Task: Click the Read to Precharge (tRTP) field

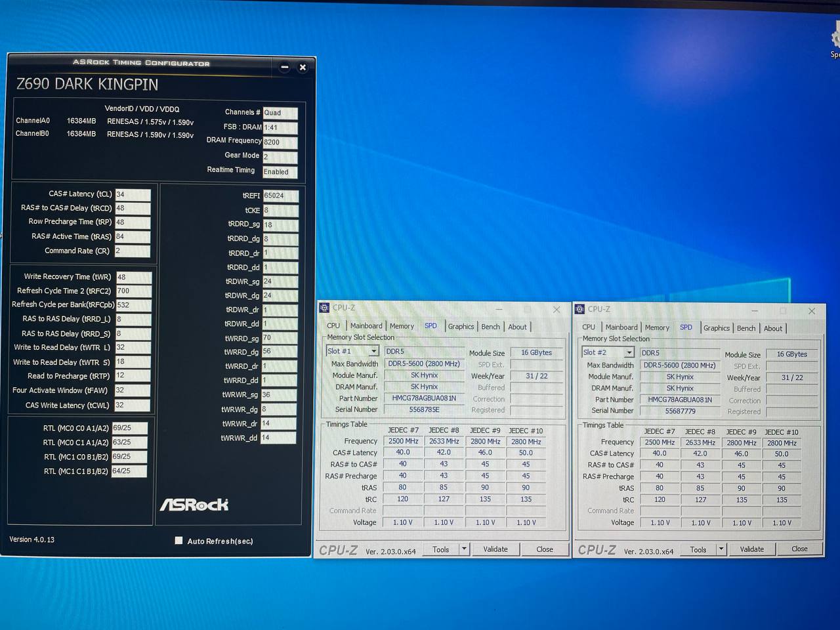Action: tap(133, 376)
